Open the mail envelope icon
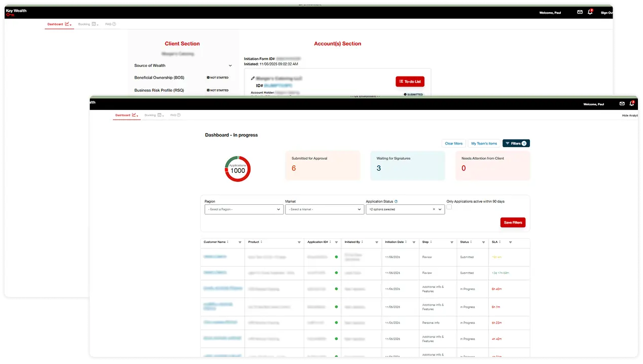This screenshot has width=643, height=364. click(622, 104)
